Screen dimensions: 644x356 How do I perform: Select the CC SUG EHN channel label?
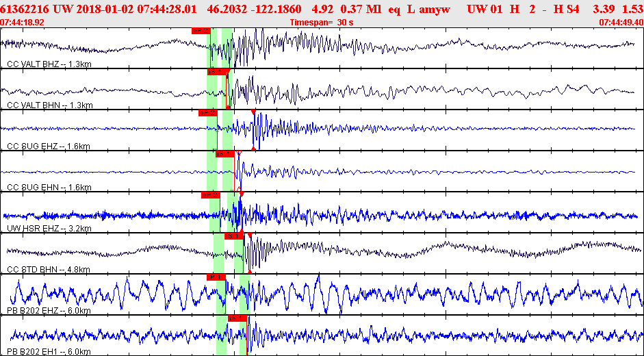(x=49, y=188)
